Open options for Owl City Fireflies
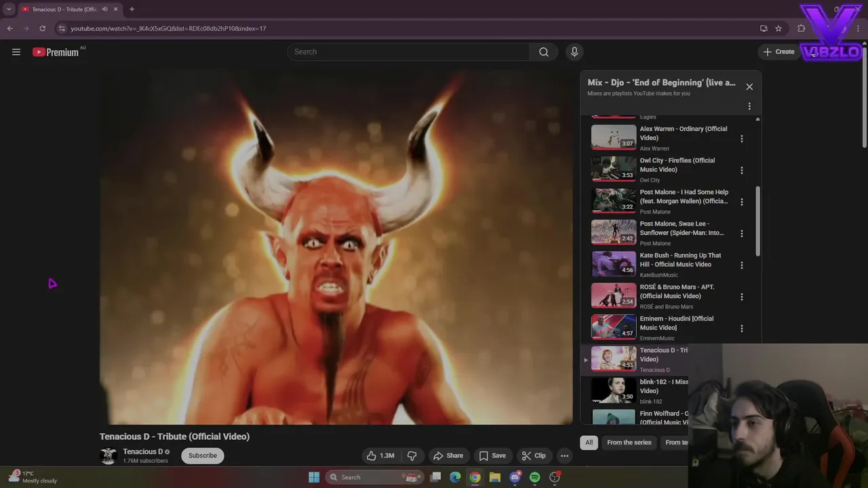The image size is (868, 488). pos(741,170)
